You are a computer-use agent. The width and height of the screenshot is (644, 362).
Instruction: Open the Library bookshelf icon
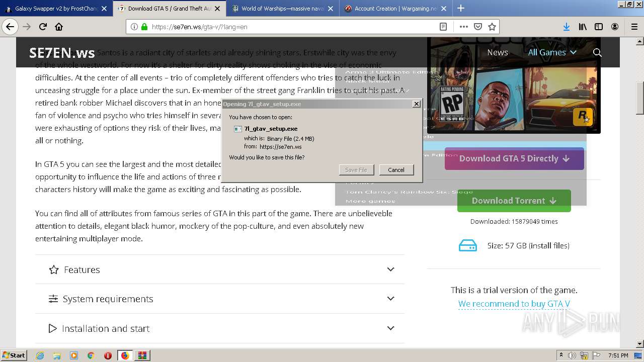point(583,27)
